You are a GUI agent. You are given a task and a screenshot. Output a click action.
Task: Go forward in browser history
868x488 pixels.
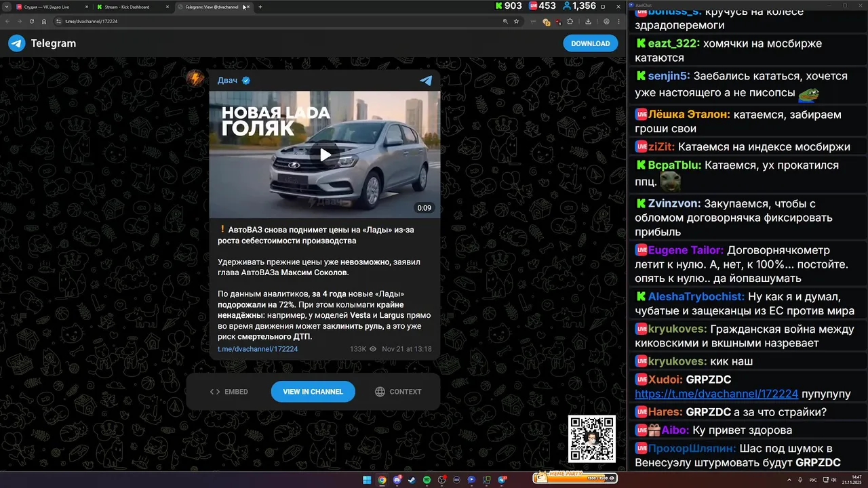pyautogui.click(x=20, y=21)
